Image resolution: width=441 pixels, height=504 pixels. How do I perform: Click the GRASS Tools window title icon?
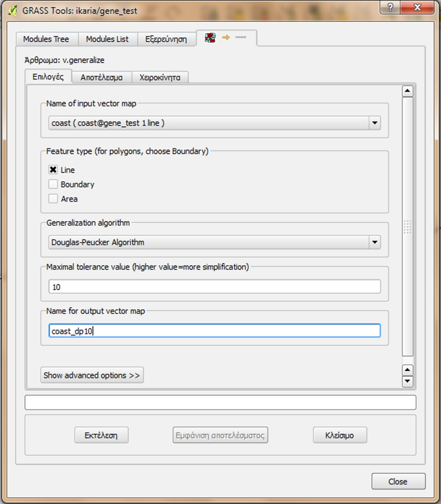(x=13, y=11)
